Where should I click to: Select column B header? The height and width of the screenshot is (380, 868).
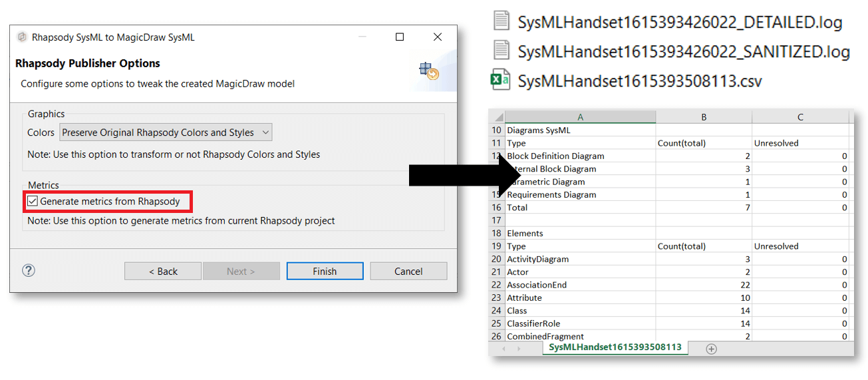point(704,117)
